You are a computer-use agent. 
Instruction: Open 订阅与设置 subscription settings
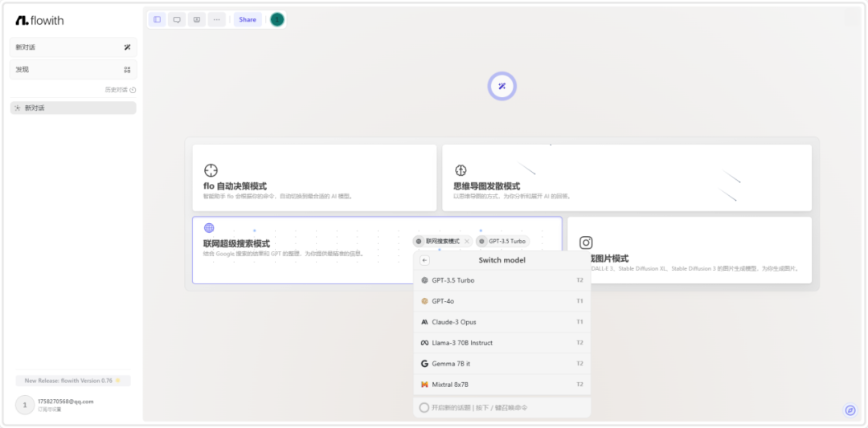(49, 410)
